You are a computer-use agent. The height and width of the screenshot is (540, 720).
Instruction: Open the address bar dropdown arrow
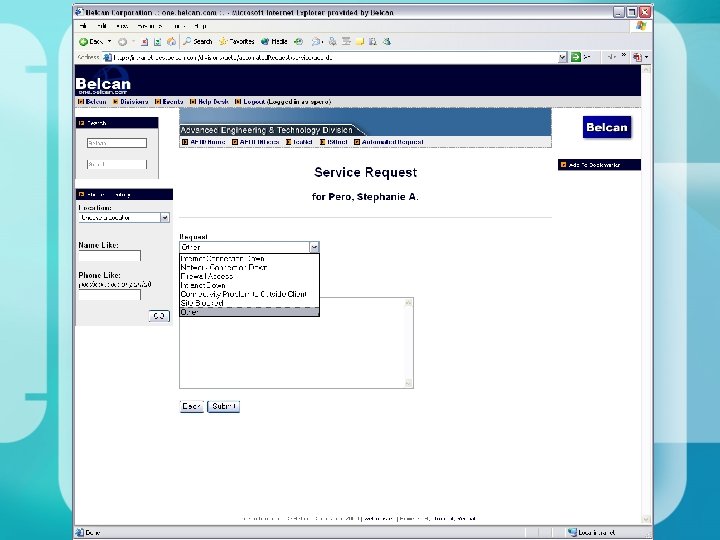pos(562,57)
